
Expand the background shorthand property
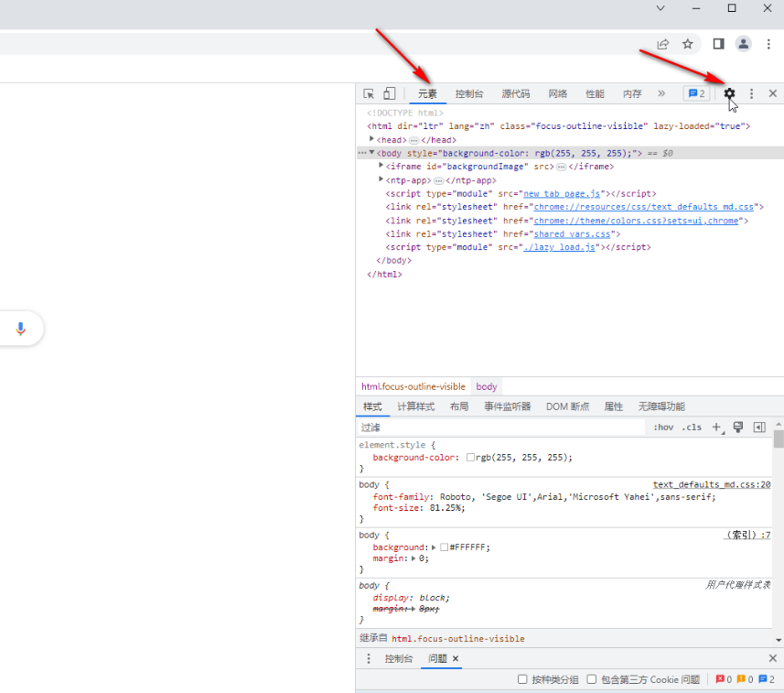click(x=434, y=547)
